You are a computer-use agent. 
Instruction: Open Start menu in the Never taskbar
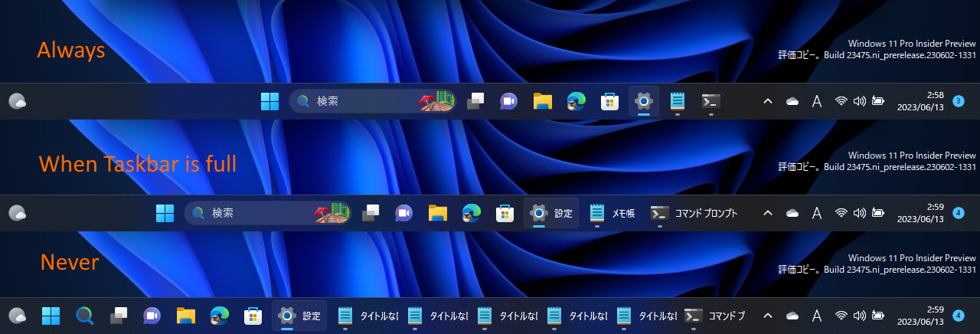pos(51,315)
